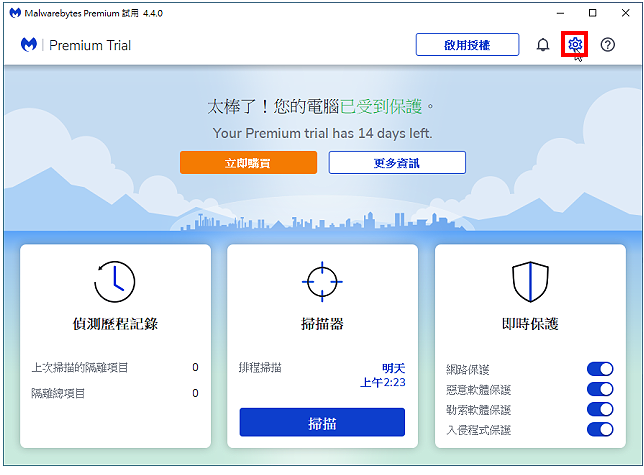The image size is (644, 475).
Task: Click the 更多資訊 more info button
Action: [x=397, y=163]
